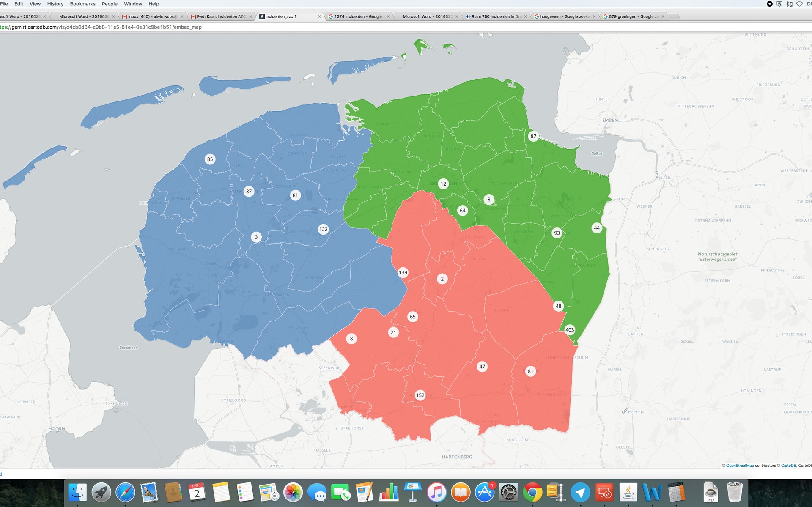Open the History menu
Image resolution: width=812 pixels, height=507 pixels.
[x=55, y=4]
